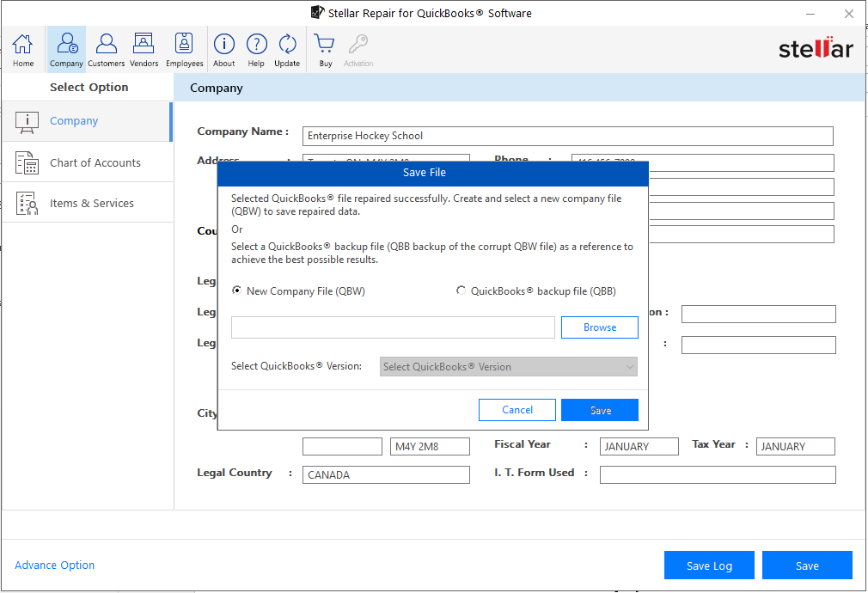The width and height of the screenshot is (868, 593).
Task: Click the postal code field M4Y 2M8
Action: 430,447
